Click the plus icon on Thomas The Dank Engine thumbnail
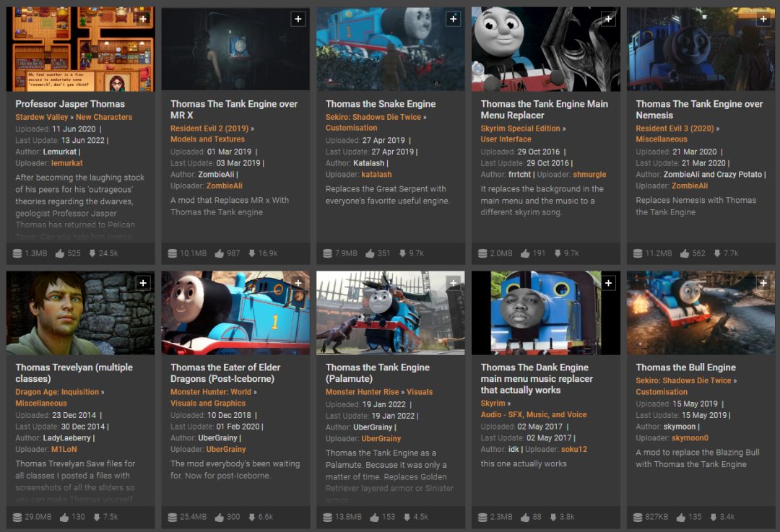Screen dimensions: 780x532 coord(608,283)
